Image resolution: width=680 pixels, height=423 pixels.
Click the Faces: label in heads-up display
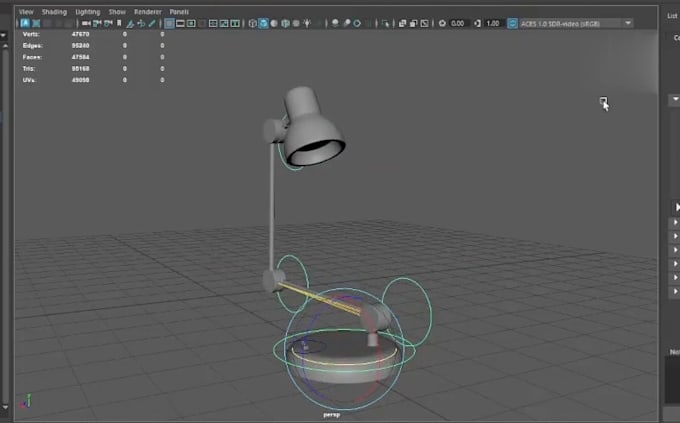click(x=32, y=57)
